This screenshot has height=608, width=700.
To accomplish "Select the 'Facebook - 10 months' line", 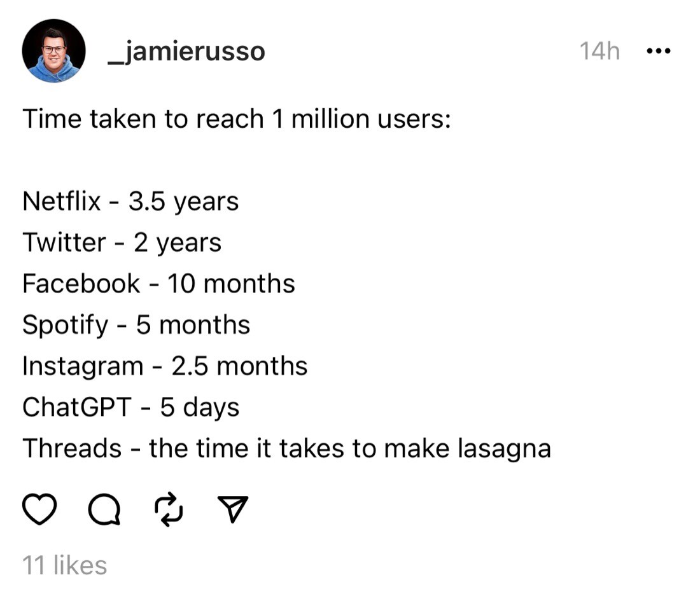I will (158, 284).
